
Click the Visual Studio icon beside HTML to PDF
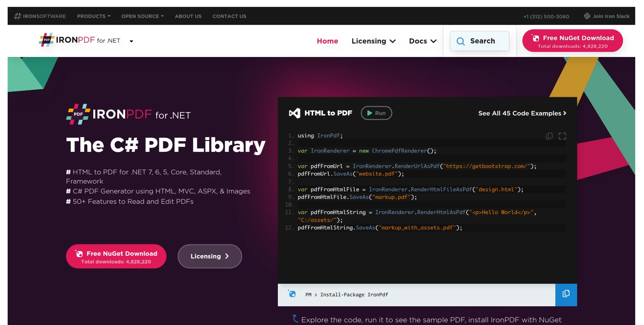pyautogui.click(x=294, y=113)
